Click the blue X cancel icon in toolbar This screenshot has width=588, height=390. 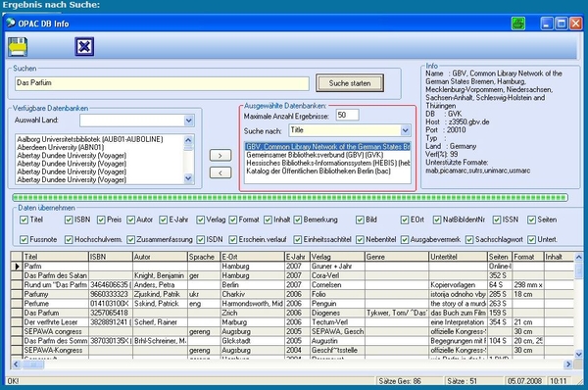click(84, 47)
